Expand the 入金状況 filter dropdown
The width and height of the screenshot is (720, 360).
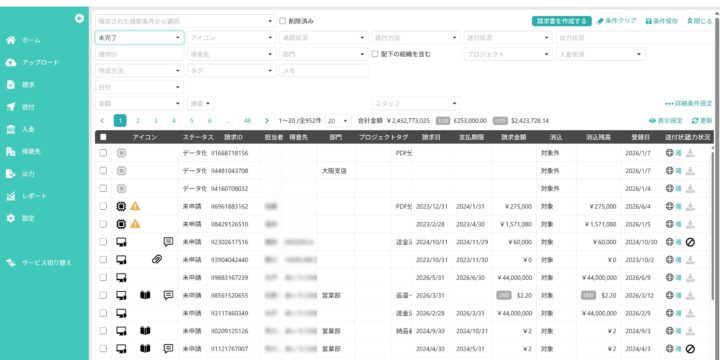pos(600,54)
